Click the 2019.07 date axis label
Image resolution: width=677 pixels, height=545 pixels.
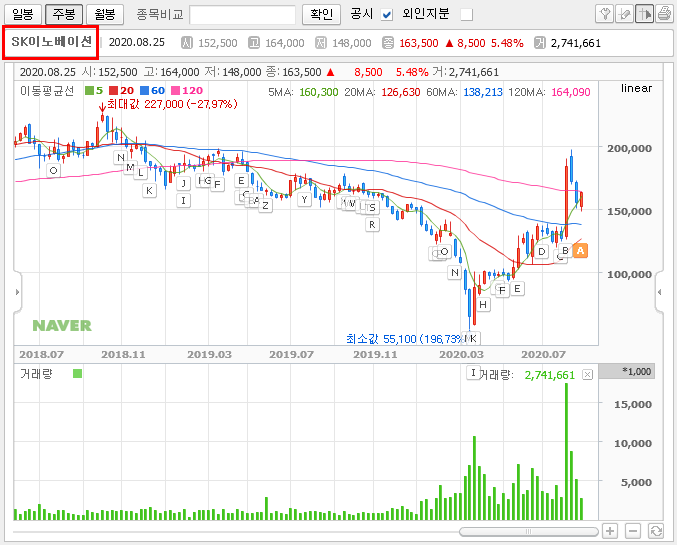(x=291, y=355)
